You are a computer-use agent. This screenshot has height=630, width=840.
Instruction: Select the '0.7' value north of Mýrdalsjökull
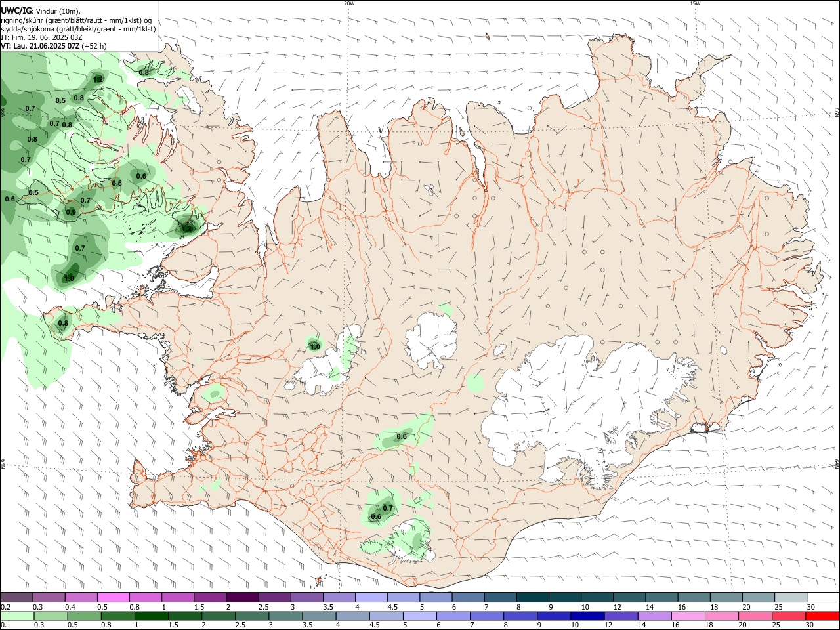click(x=388, y=508)
